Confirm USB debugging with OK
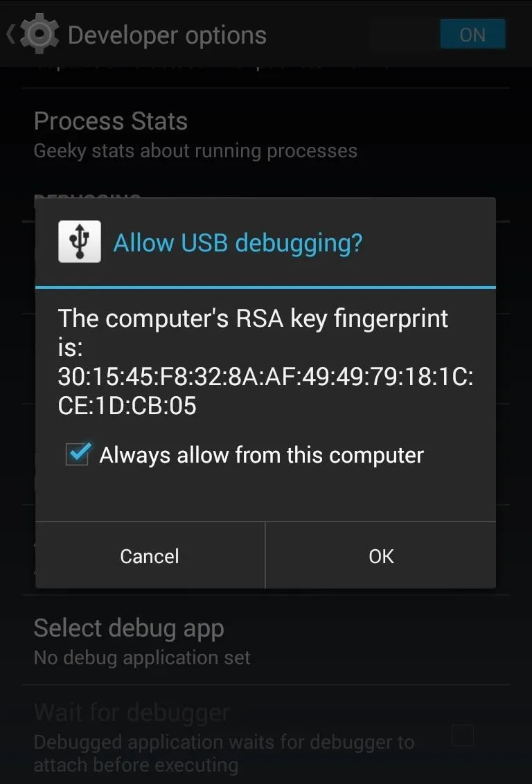 [x=381, y=555]
